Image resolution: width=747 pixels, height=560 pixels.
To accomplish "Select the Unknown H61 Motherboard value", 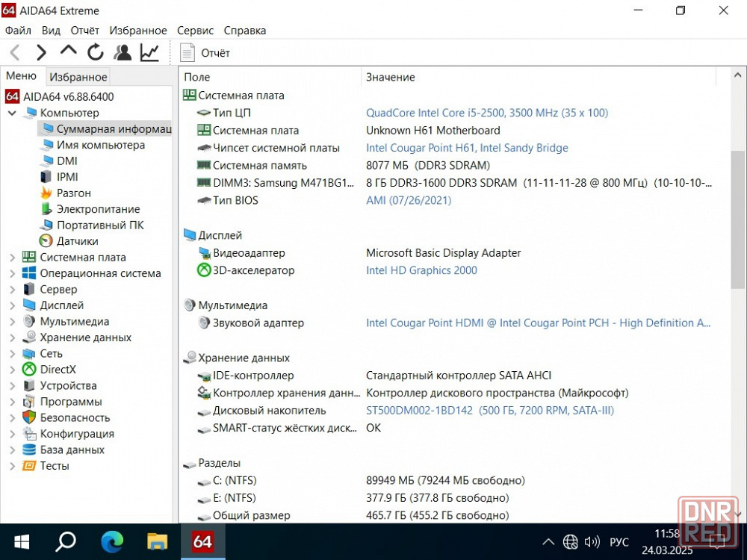I will coord(433,131).
